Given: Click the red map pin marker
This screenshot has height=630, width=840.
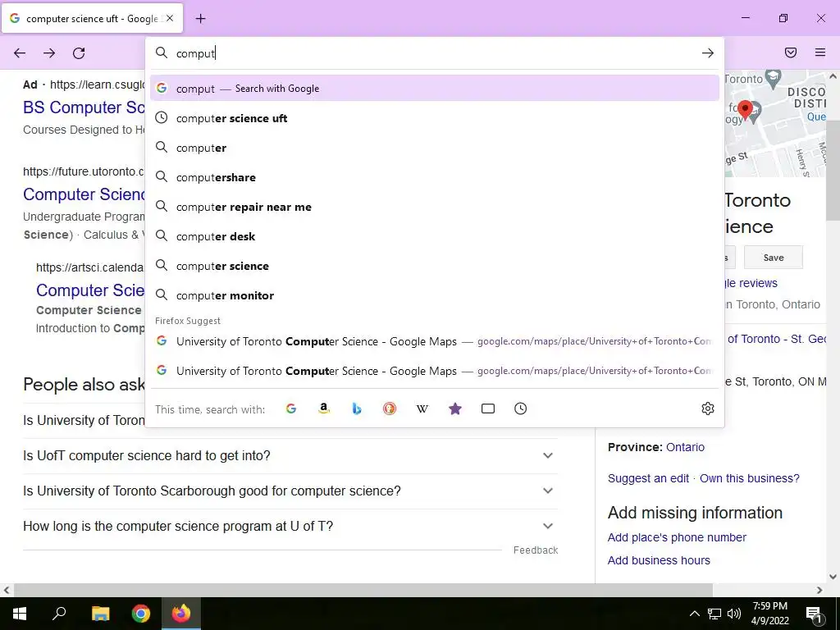Looking at the screenshot, I should pos(745,110).
